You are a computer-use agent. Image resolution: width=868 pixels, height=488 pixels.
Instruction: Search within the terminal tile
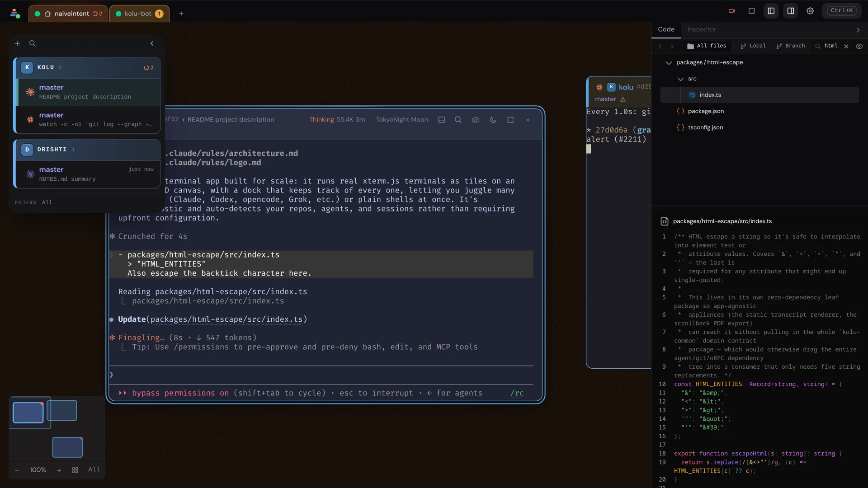pyautogui.click(x=458, y=120)
